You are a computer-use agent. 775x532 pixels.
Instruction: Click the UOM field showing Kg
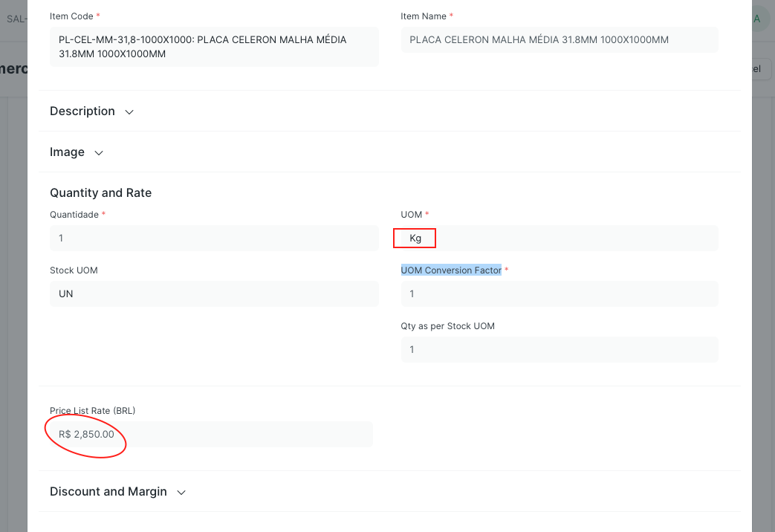415,238
